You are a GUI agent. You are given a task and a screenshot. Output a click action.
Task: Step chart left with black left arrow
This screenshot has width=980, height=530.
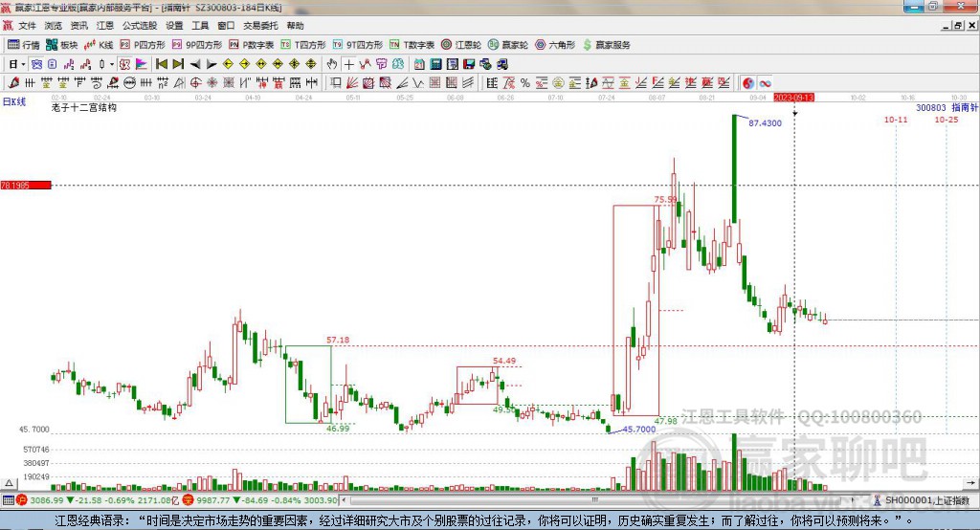pos(195,64)
